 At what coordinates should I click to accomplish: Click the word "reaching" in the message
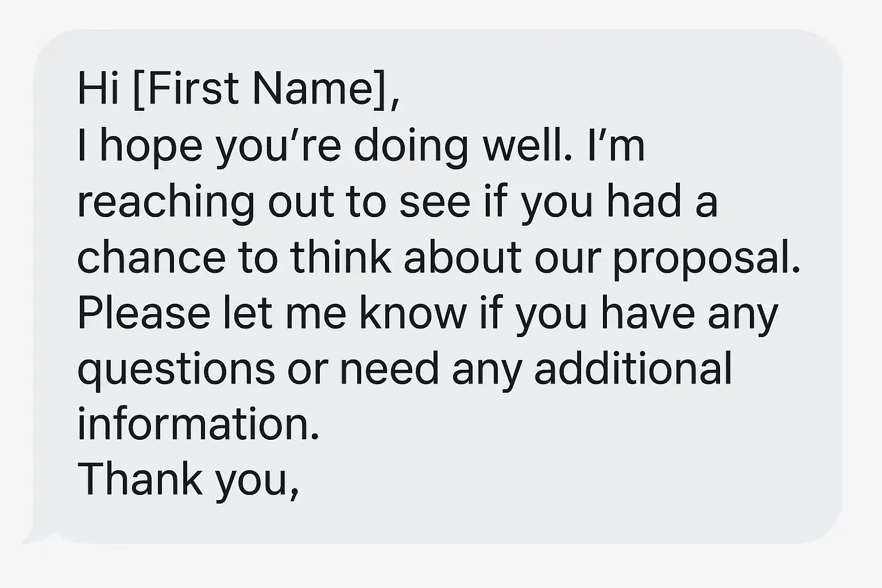click(165, 202)
